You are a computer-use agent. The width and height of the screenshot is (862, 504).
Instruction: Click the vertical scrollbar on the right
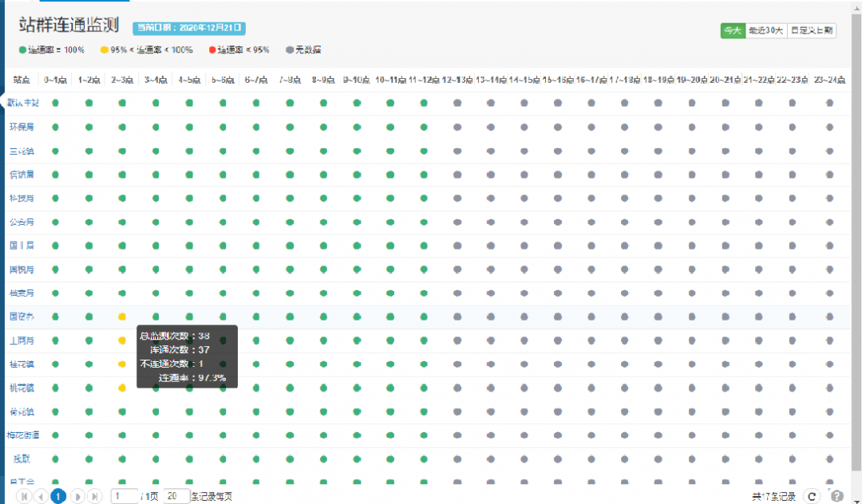[x=856, y=239]
